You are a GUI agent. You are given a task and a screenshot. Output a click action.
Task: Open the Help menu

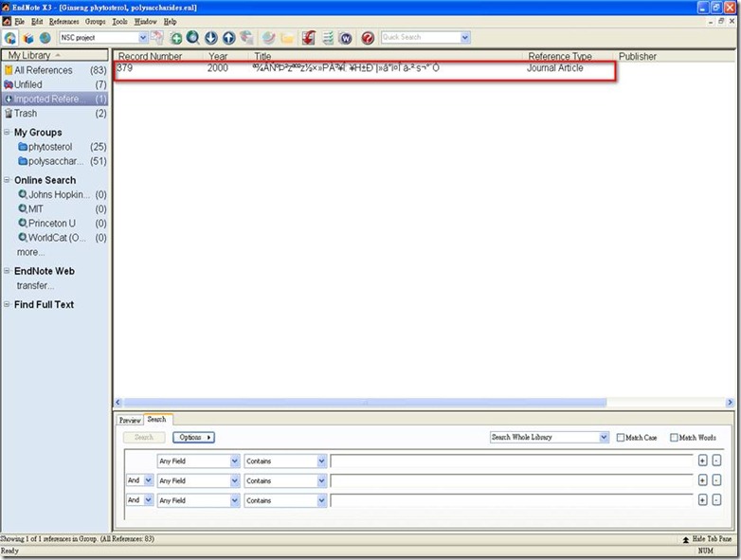tap(171, 22)
